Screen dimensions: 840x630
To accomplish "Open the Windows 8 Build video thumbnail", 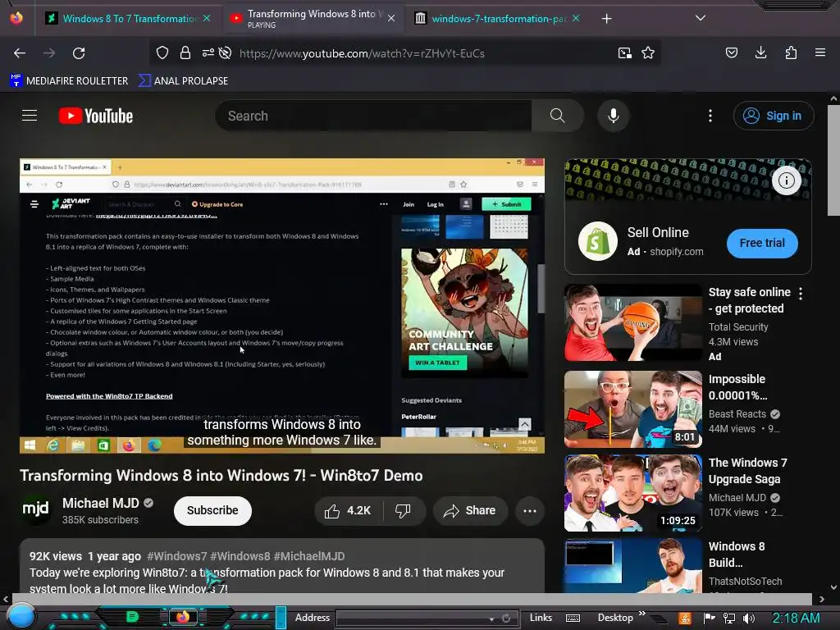I will (632, 566).
